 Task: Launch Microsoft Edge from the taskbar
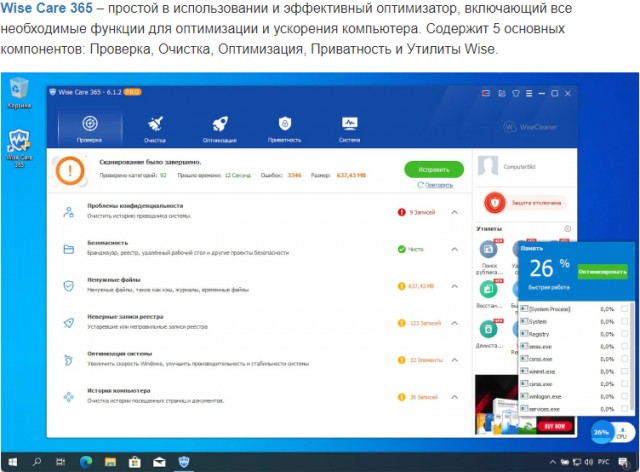[86, 462]
